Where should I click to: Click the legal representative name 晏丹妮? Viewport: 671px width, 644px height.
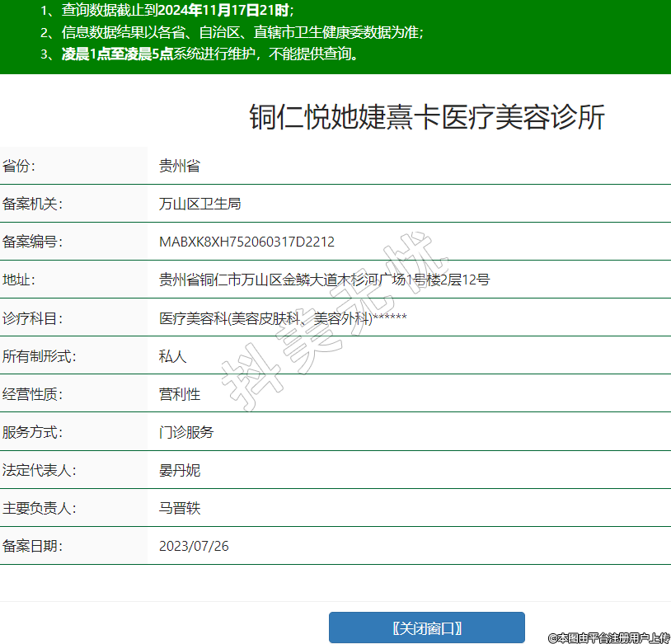(180, 471)
